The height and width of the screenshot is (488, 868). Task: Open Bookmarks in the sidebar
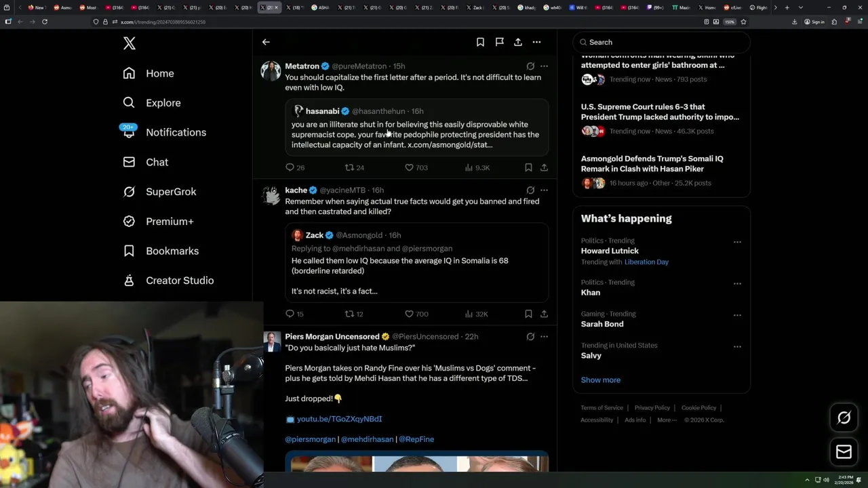161,251
